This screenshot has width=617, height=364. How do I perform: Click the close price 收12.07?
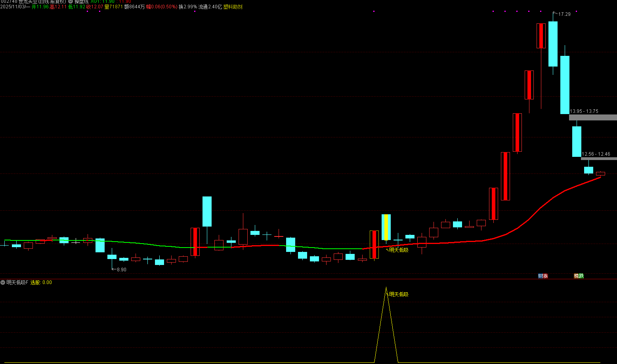point(95,7)
